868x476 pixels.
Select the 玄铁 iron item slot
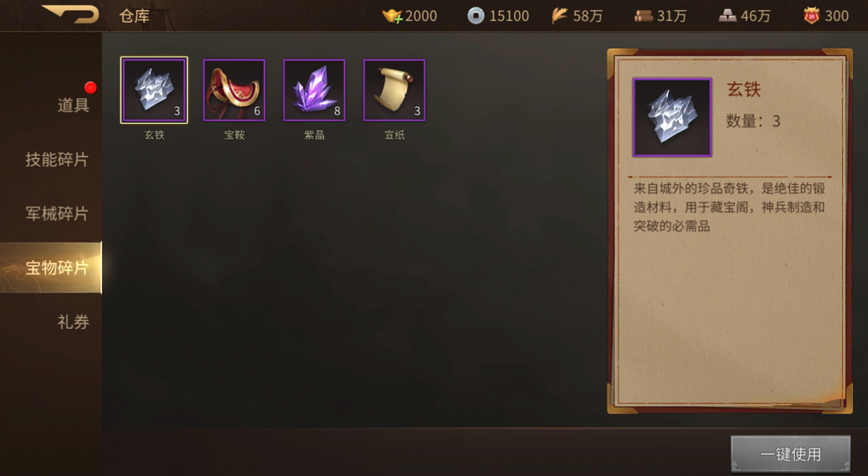coord(154,90)
